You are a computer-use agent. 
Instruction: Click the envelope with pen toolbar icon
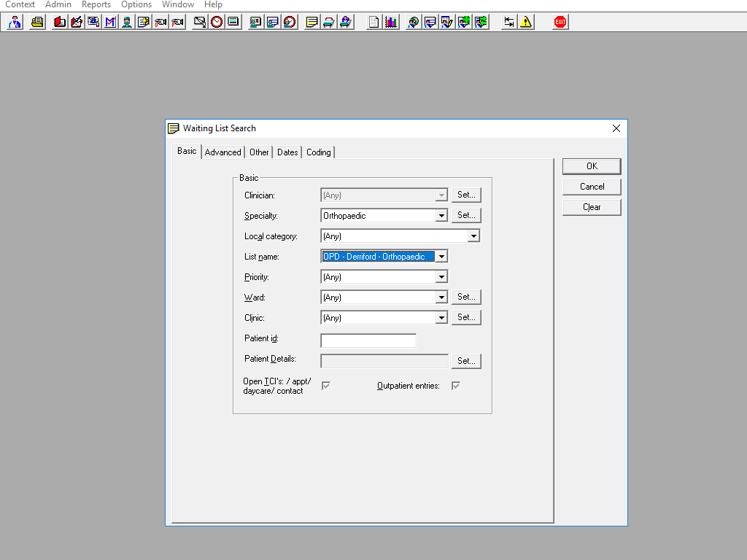(200, 22)
